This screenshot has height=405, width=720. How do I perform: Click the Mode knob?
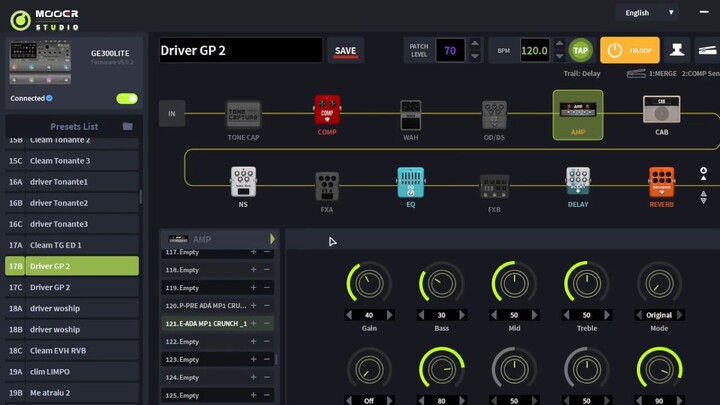click(659, 284)
